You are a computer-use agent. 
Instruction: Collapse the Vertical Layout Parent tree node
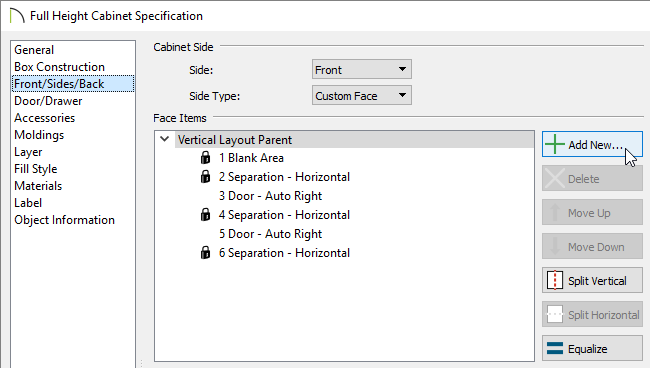pyautogui.click(x=165, y=139)
